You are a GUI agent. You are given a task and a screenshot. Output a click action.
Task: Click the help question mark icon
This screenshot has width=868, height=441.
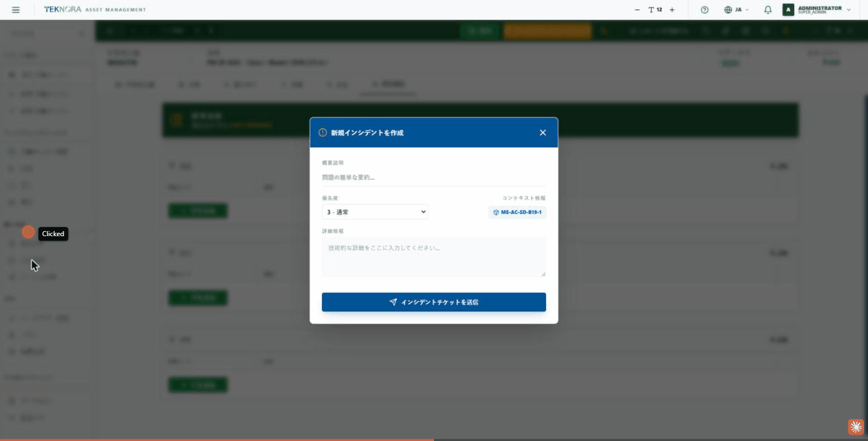tap(705, 10)
